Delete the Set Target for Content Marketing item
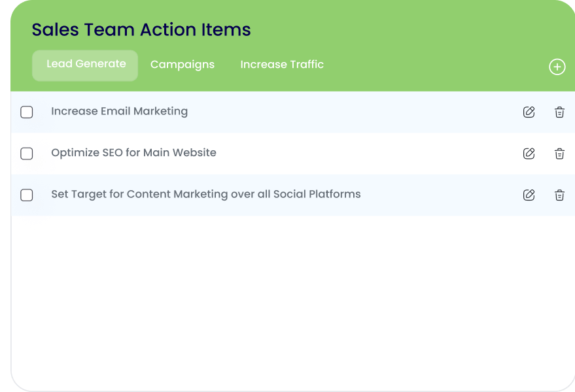The image size is (575, 392). point(559,195)
